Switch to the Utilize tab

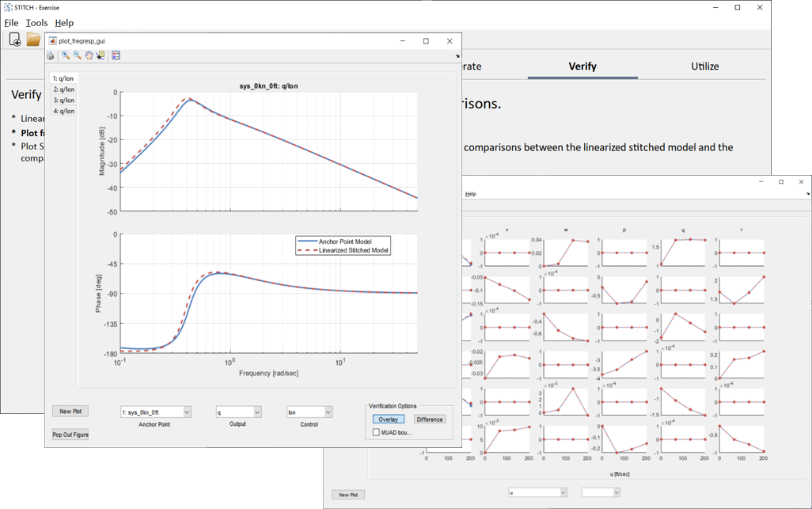click(x=704, y=66)
